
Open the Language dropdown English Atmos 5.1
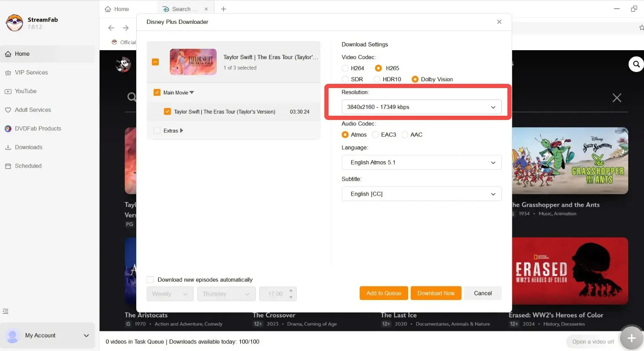click(421, 163)
